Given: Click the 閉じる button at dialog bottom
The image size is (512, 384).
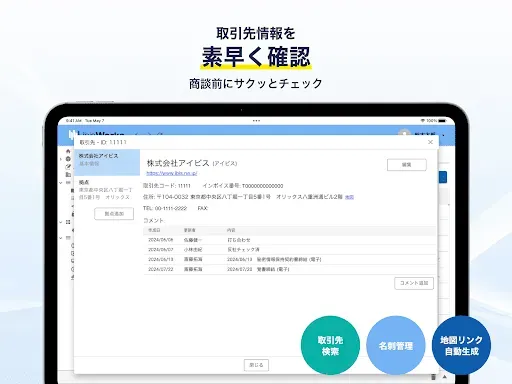Looking at the screenshot, I should pos(256,365).
